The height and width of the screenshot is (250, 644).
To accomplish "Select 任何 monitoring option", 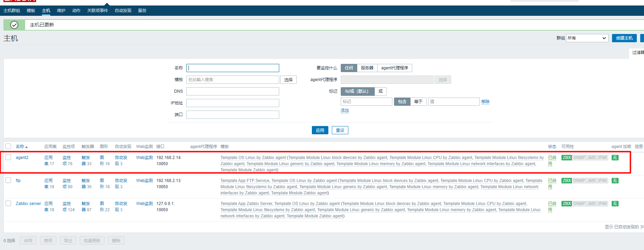I will coord(349,68).
